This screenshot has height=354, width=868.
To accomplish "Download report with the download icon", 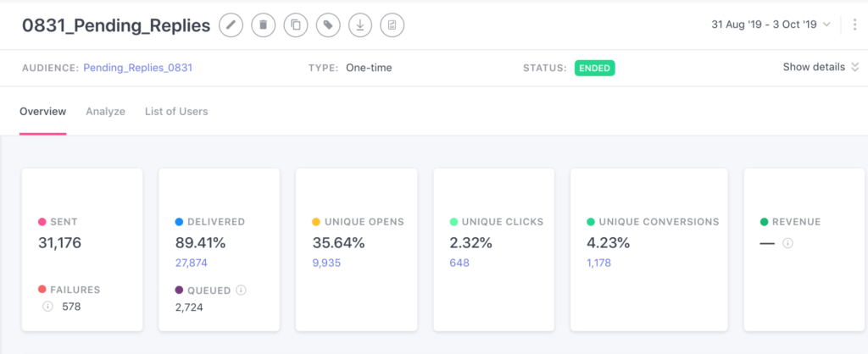I will 360,25.
